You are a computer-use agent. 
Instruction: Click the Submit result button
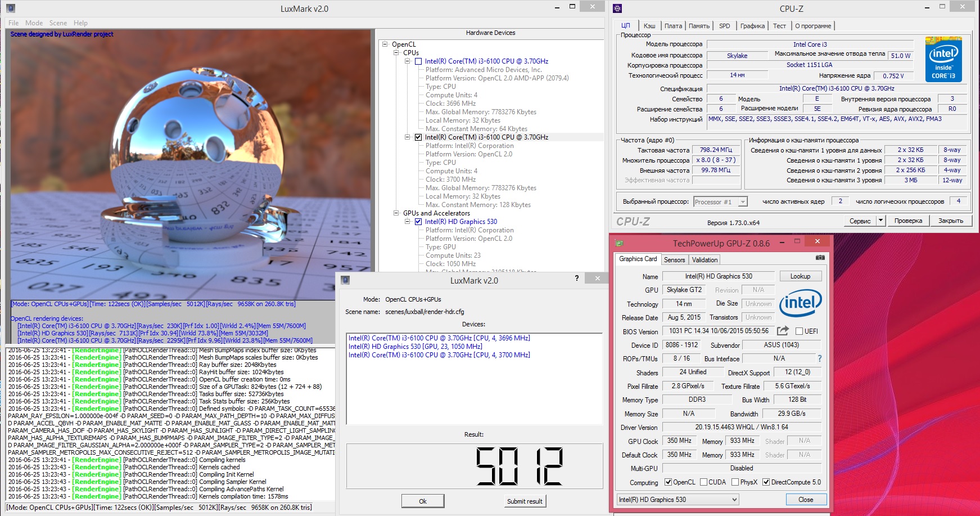tap(525, 501)
